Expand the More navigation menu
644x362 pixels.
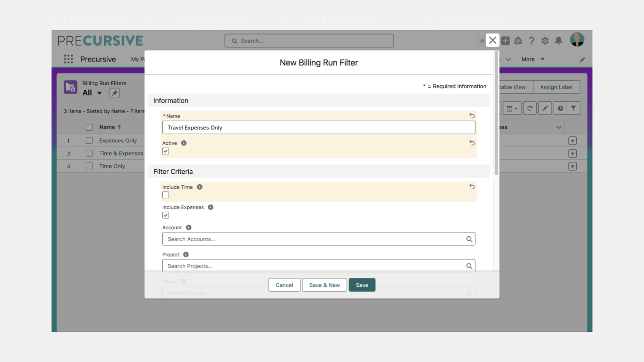pos(533,59)
